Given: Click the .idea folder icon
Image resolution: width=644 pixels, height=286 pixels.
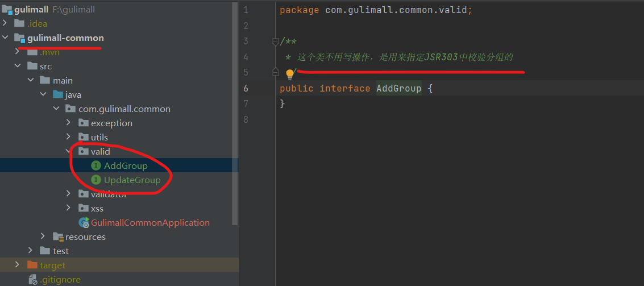Looking at the screenshot, I should point(19,23).
